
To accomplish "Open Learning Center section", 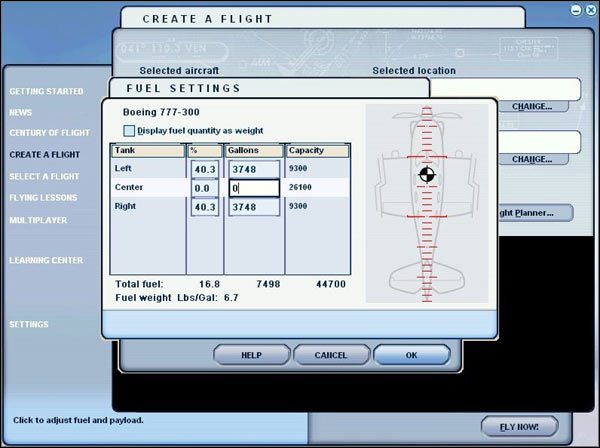I will pyautogui.click(x=46, y=260).
